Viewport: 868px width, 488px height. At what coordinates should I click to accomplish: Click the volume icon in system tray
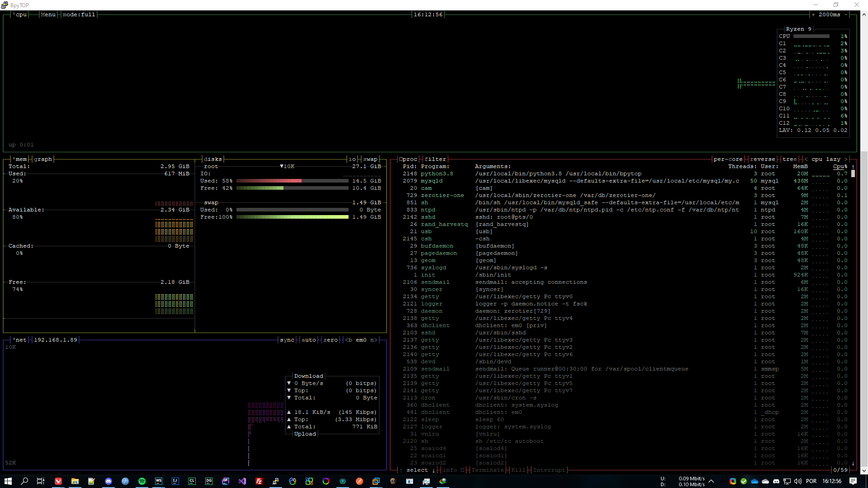798,481
